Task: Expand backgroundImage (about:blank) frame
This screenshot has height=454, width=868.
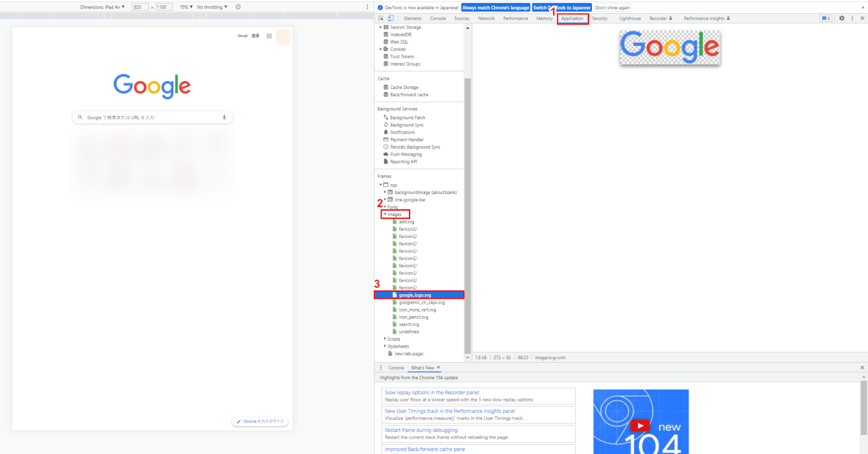Action: click(385, 192)
